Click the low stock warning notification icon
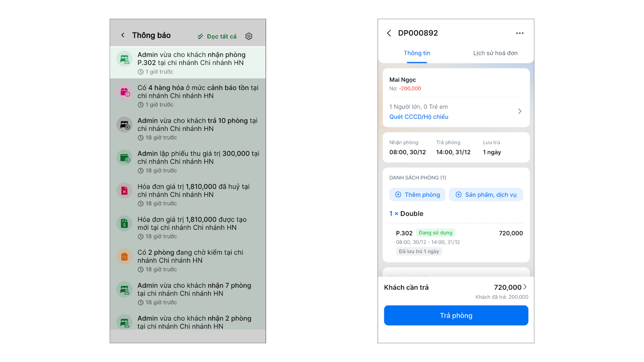Screen dimensions: 644x362 (124, 92)
